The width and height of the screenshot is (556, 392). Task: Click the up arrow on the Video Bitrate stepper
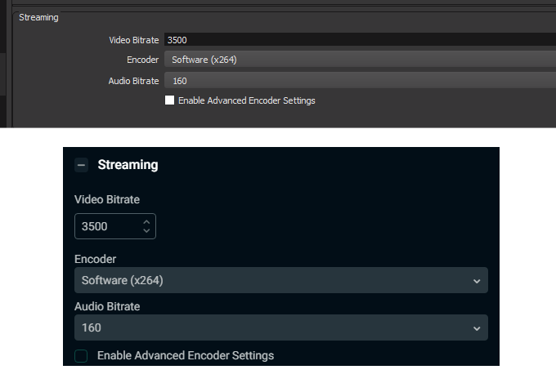(x=146, y=221)
